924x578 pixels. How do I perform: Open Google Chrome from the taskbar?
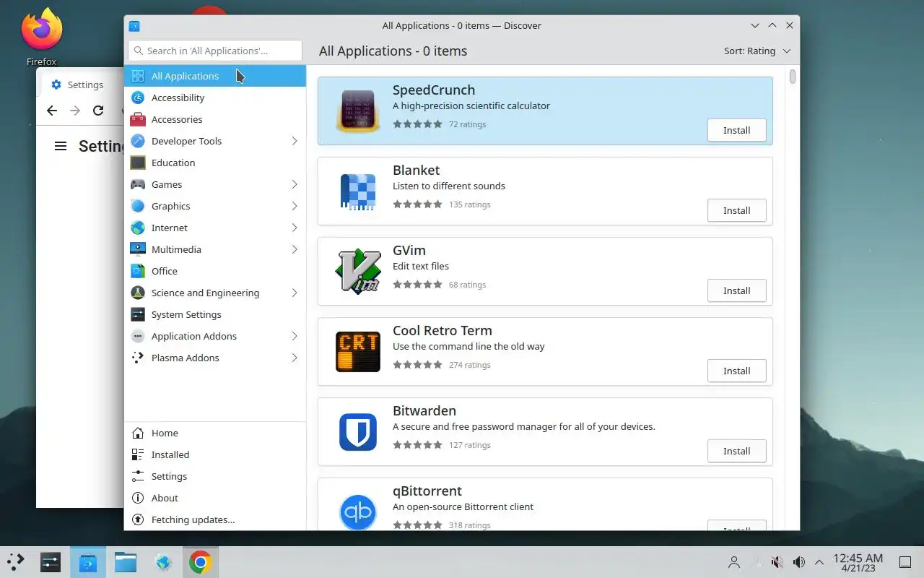pyautogui.click(x=200, y=562)
